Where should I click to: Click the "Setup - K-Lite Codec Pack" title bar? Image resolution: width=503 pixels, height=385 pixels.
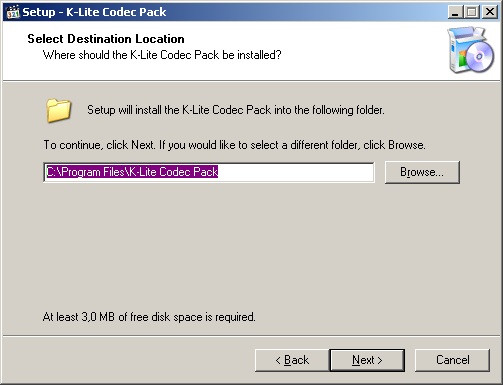233,12
